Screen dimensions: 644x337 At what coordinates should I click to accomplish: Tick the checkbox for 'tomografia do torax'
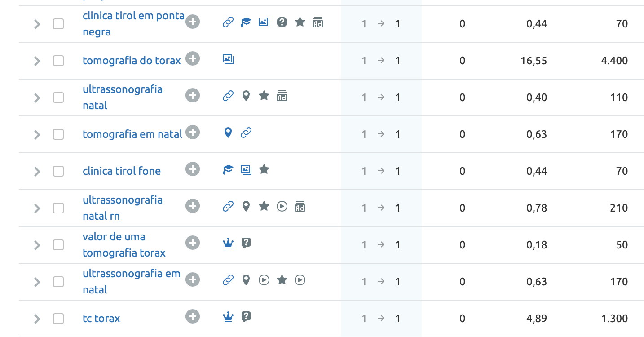tap(58, 61)
